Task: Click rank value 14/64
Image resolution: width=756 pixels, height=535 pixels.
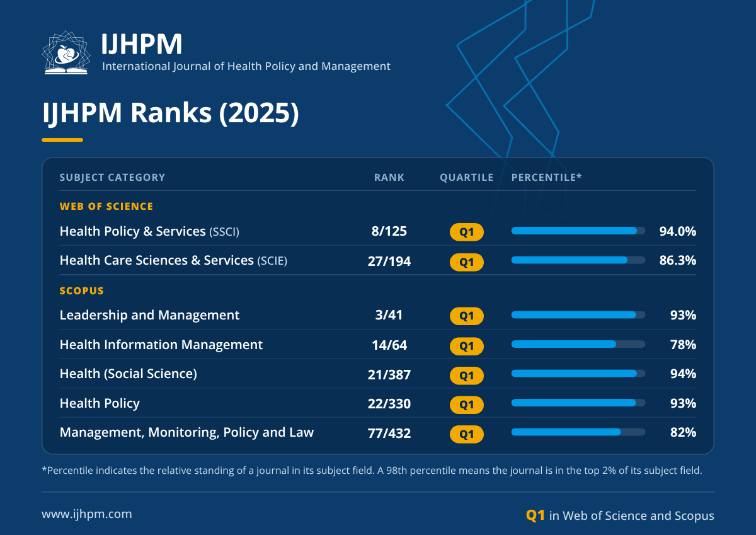Action: point(389,345)
